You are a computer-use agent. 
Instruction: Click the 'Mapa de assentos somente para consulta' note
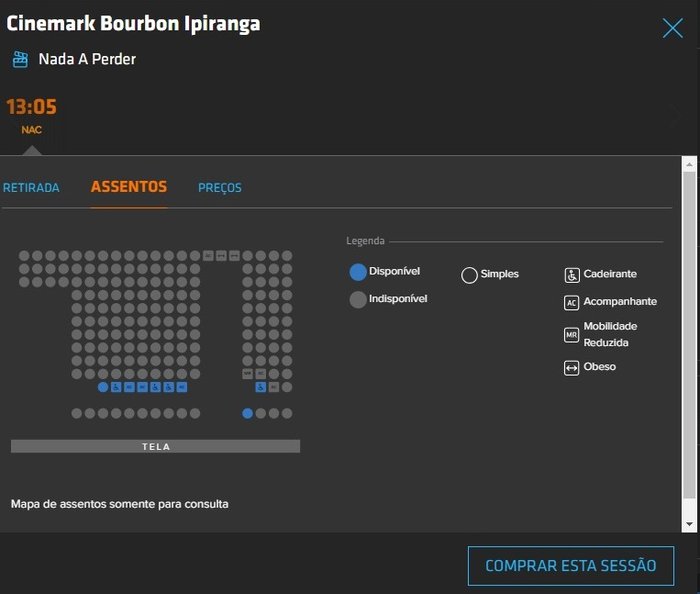(x=120, y=504)
